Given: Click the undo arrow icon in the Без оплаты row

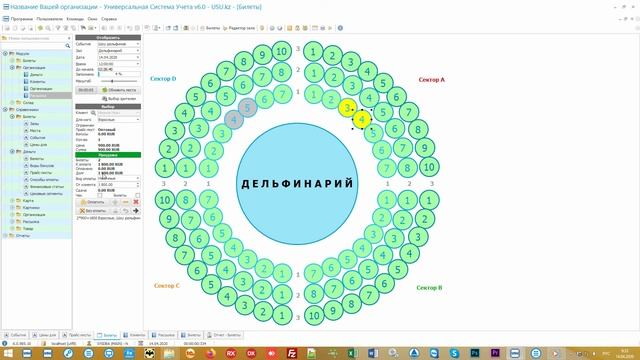Looking at the screenshot, I should 126,211.
